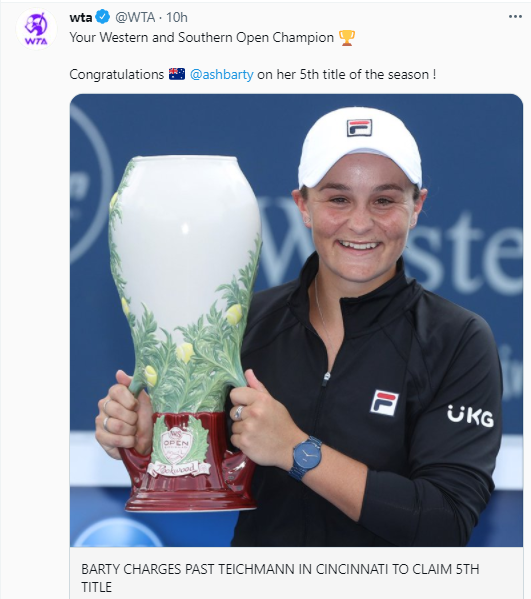Click the Australian flag emoji
This screenshot has width=531, height=599.
177,74
